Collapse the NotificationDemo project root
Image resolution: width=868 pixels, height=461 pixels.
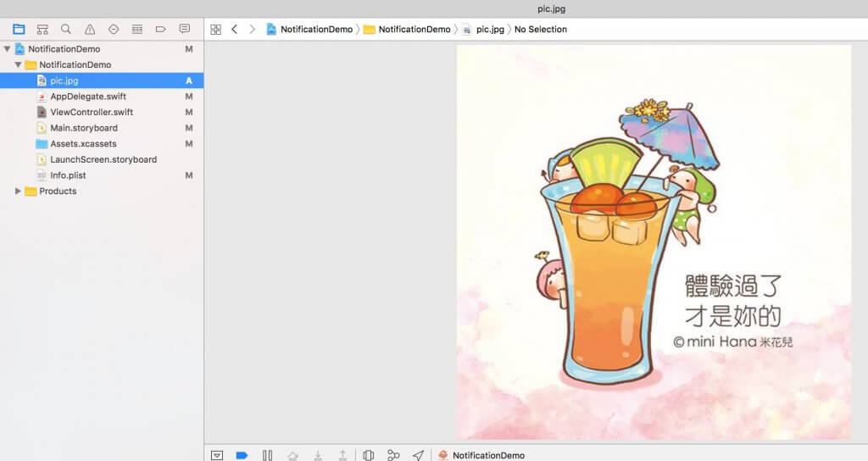(7, 48)
